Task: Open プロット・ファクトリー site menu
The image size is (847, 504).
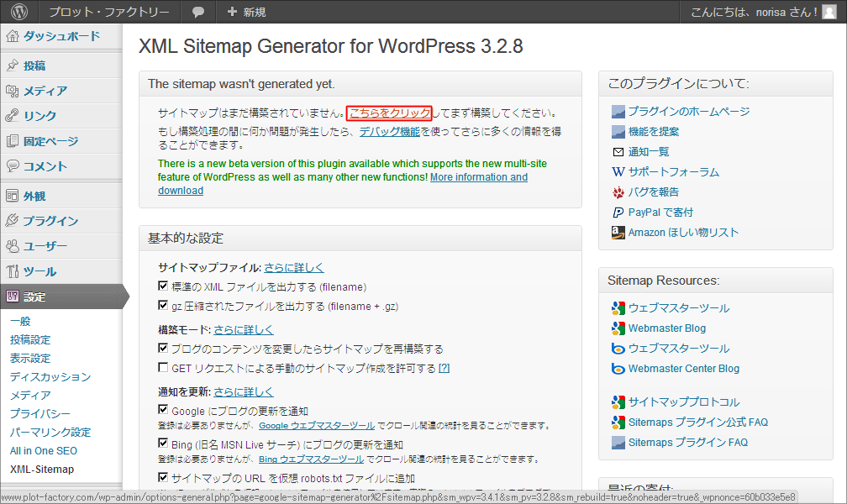Action: pos(108,12)
